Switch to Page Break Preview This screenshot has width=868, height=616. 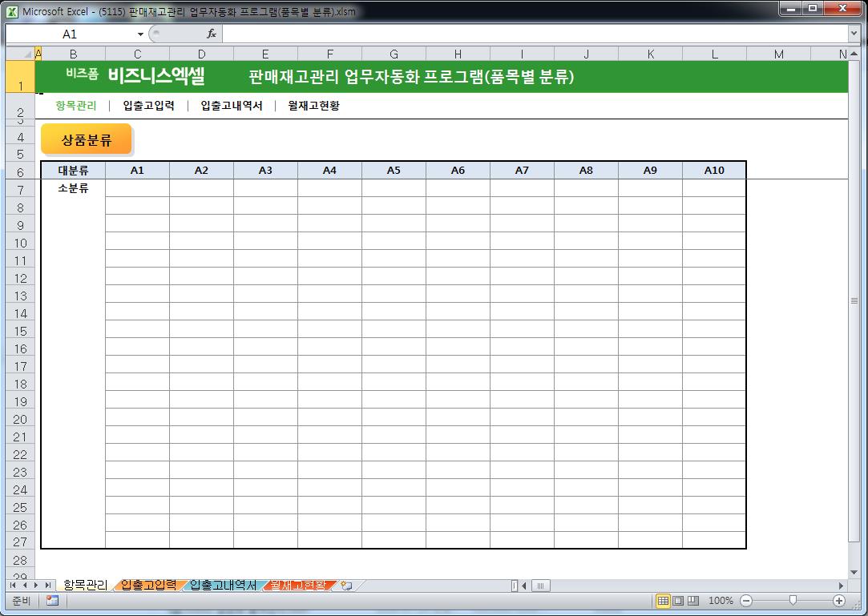click(693, 601)
